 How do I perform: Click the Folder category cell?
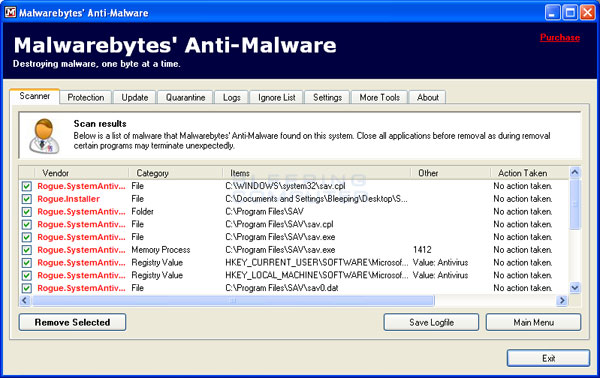click(142, 212)
